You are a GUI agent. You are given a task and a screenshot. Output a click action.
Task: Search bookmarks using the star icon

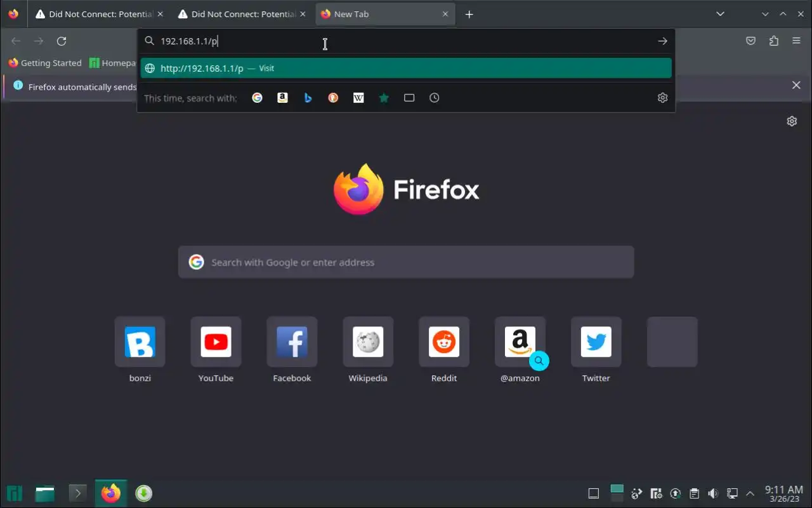384,98
